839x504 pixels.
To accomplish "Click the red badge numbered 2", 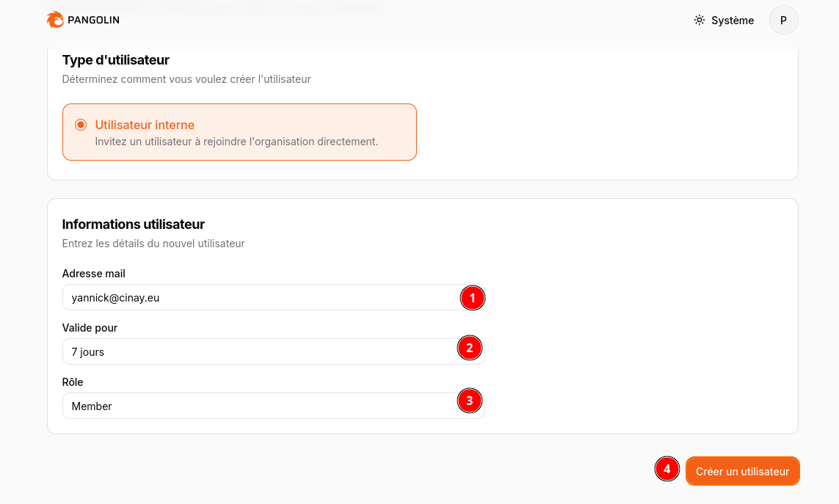I will (x=470, y=348).
